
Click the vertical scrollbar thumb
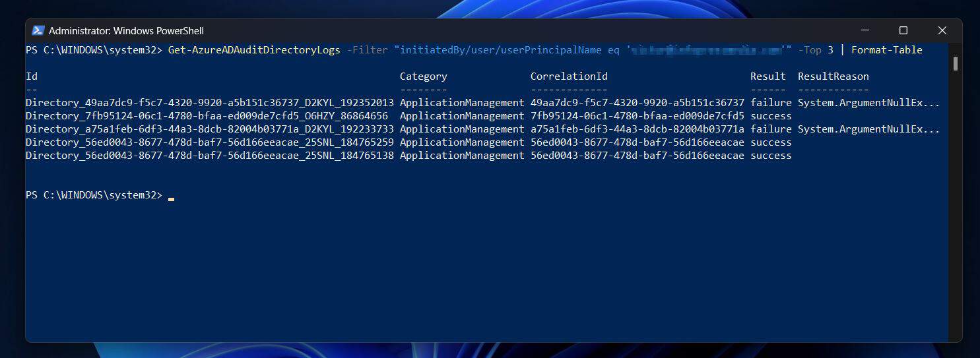[x=955, y=63]
